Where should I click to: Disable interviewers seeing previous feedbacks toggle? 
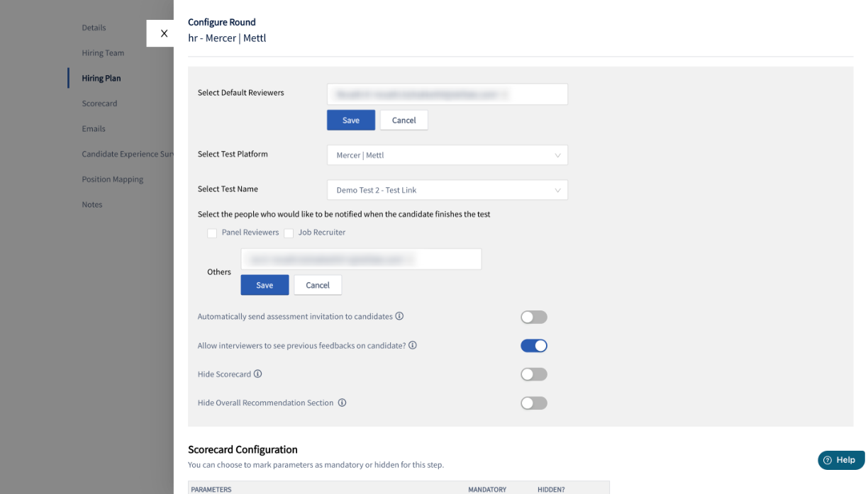tap(534, 346)
